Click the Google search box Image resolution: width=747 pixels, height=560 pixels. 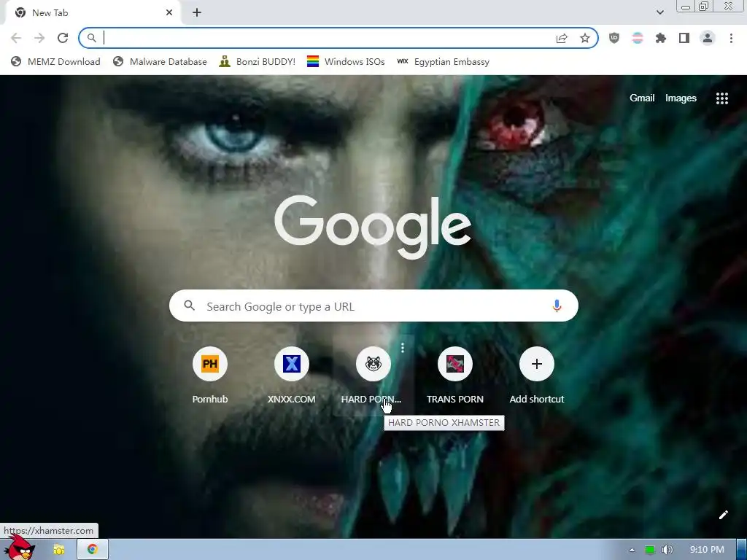(x=373, y=306)
